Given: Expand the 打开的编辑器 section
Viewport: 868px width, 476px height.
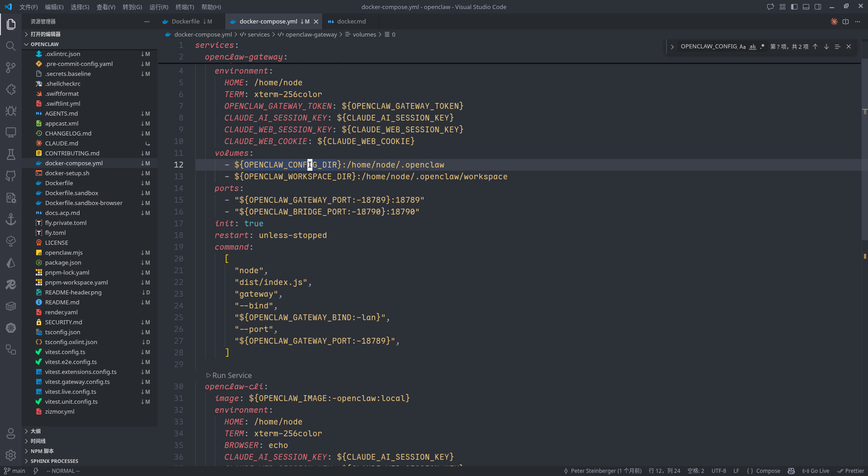Looking at the screenshot, I should 90,34.
